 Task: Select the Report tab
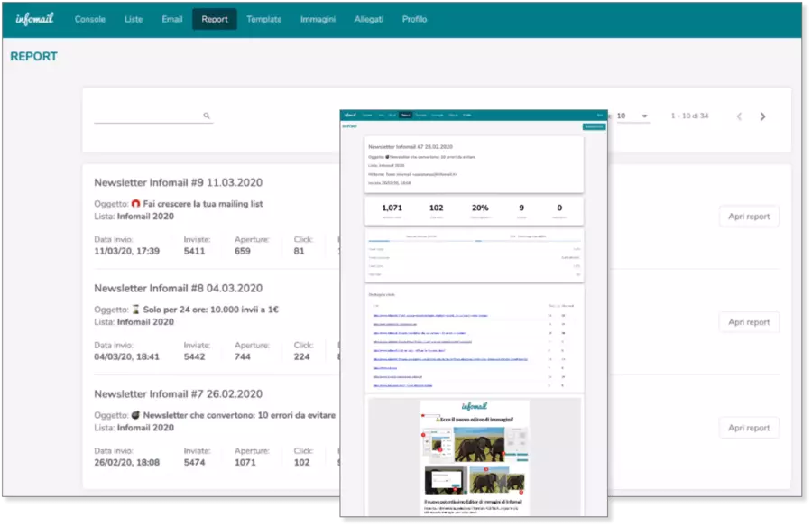point(215,19)
